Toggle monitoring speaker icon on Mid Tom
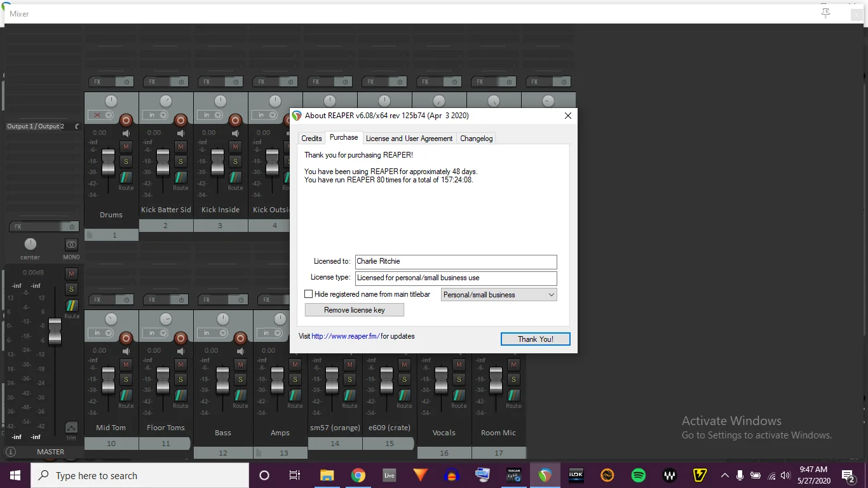The width and height of the screenshot is (868, 488). point(126,351)
